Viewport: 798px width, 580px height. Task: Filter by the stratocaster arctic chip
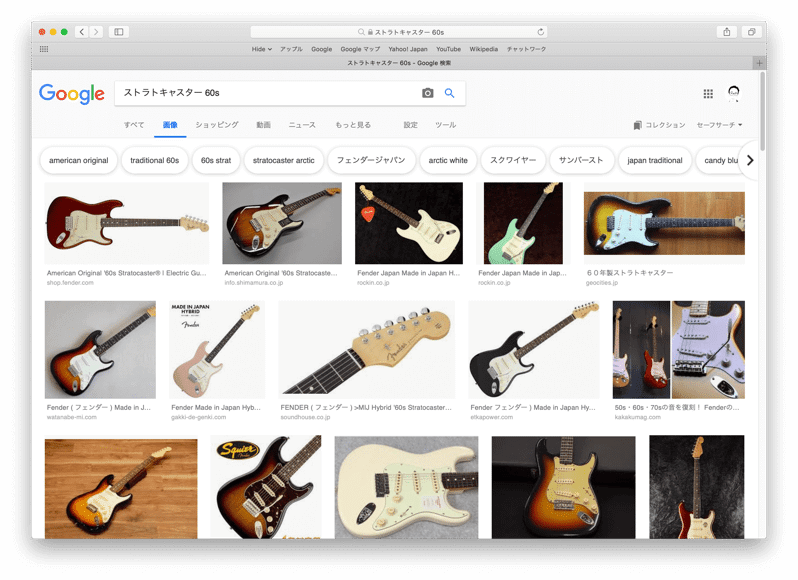pyautogui.click(x=283, y=160)
